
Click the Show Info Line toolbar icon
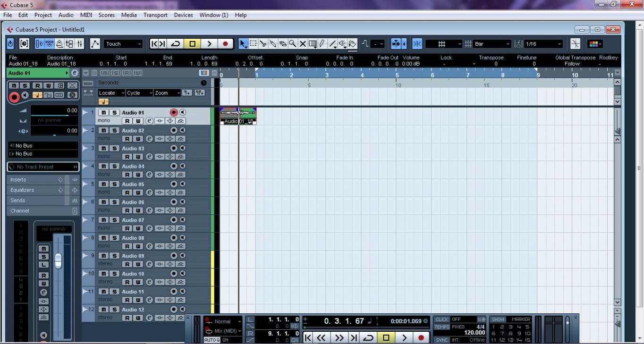[x=50, y=44]
